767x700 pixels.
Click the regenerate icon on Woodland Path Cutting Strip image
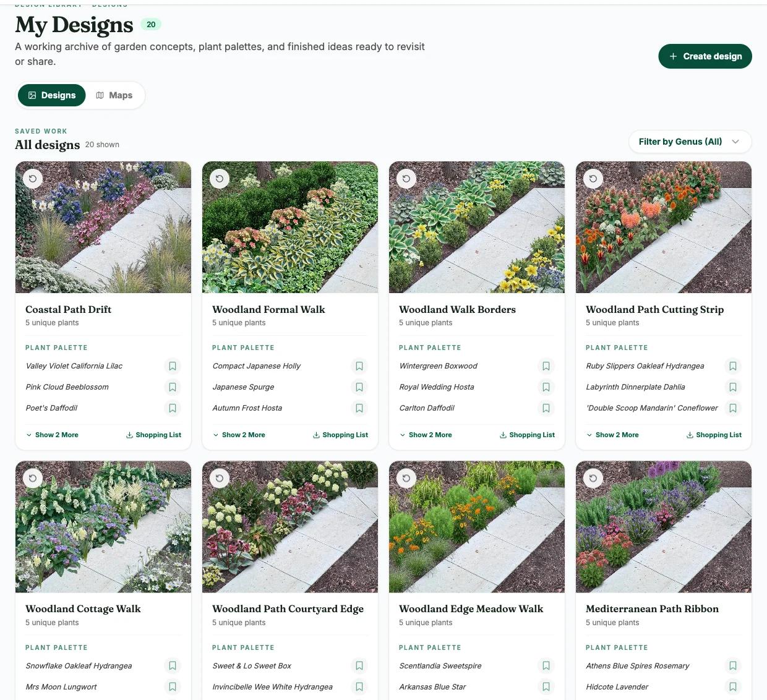pyautogui.click(x=593, y=179)
